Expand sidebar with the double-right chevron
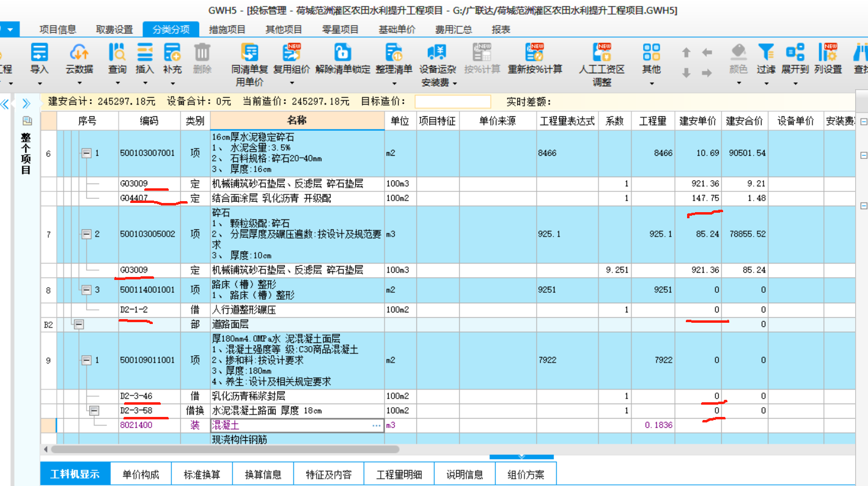This screenshot has width=868, height=486. tap(26, 104)
